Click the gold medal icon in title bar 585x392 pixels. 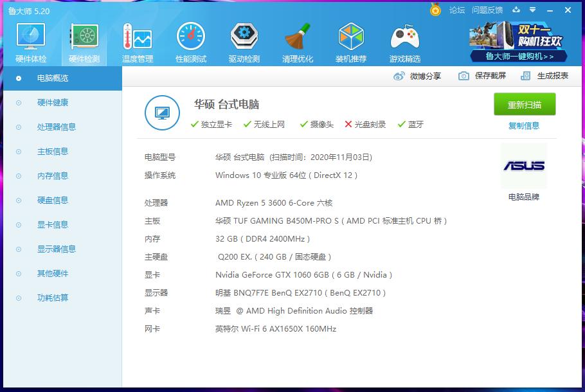[435, 10]
